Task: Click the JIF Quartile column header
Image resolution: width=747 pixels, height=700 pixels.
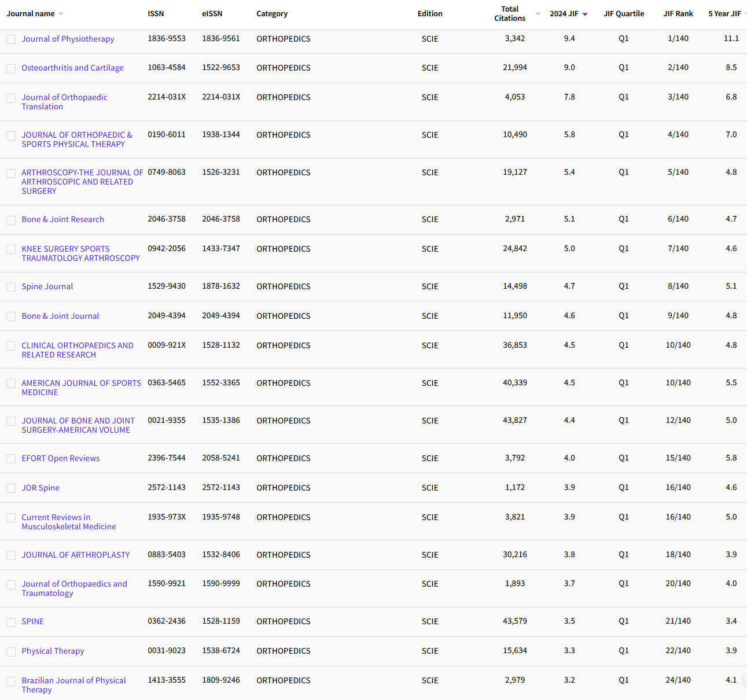Action: click(623, 14)
